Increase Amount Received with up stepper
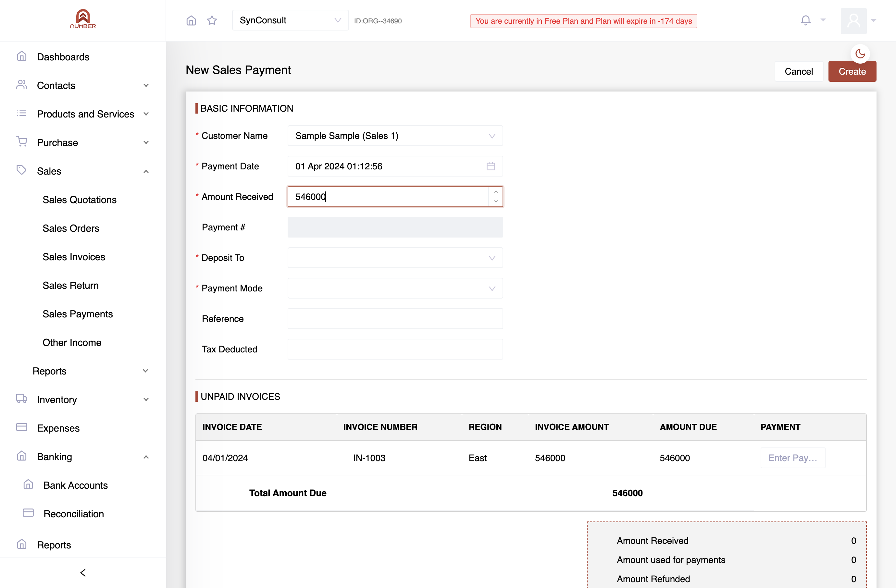This screenshot has width=896, height=588. tap(496, 192)
